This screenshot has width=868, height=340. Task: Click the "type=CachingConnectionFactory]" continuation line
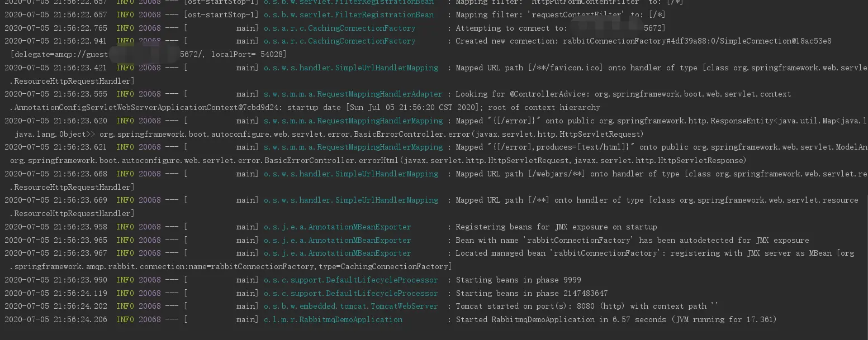231,266
